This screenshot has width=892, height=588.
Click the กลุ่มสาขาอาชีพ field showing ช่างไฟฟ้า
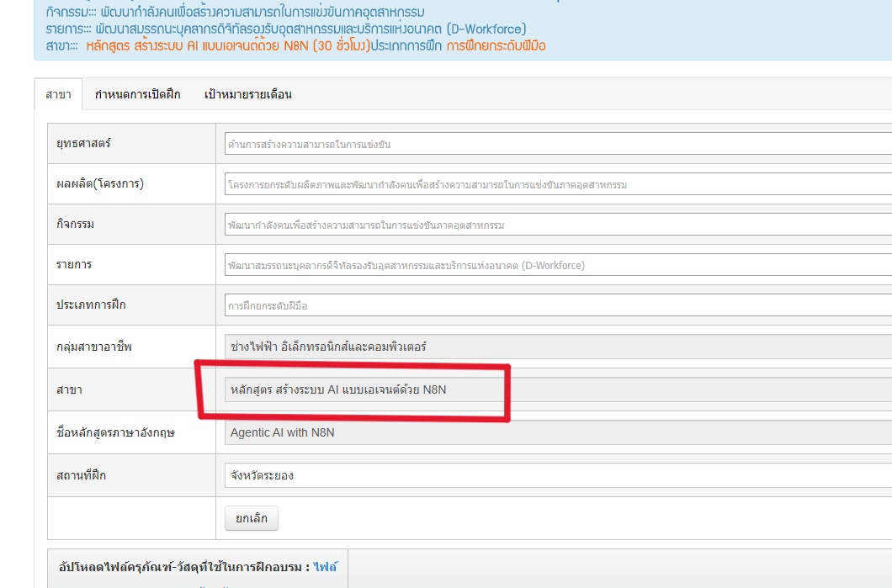(557, 346)
